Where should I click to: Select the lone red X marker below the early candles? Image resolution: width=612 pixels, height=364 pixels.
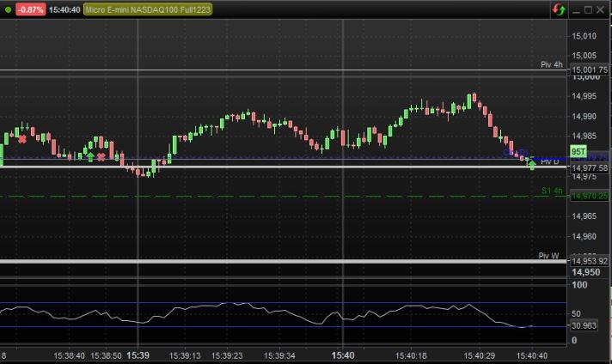pos(22,139)
